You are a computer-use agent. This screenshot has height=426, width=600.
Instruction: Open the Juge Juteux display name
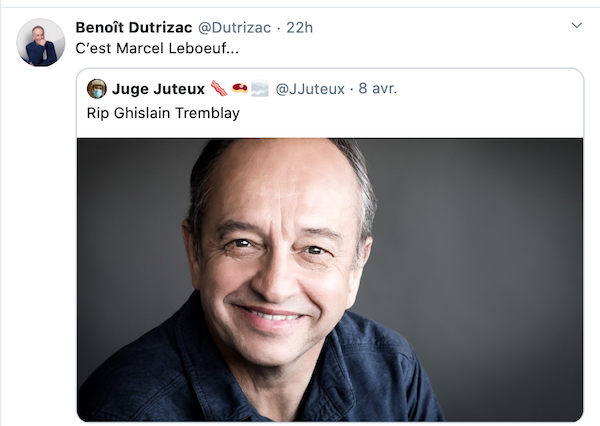(x=158, y=89)
